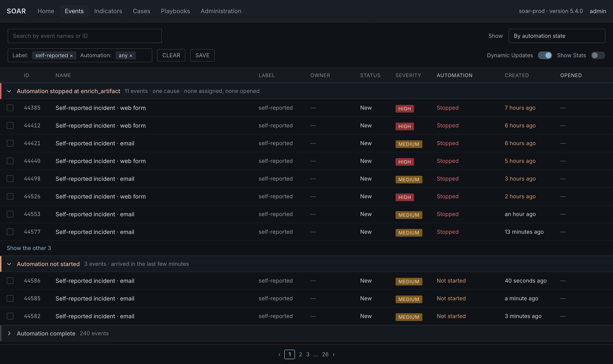
Task: Open the admin user menu
Action: (598, 11)
